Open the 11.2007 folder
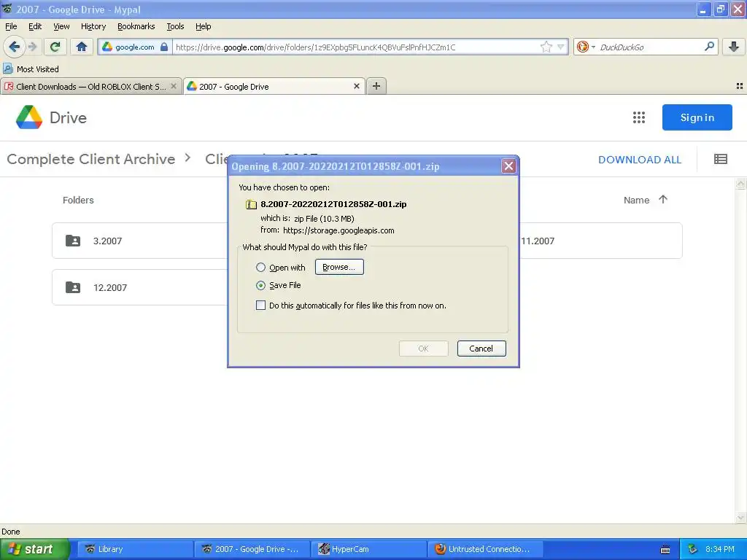Image resolution: width=747 pixels, height=560 pixels. point(600,241)
